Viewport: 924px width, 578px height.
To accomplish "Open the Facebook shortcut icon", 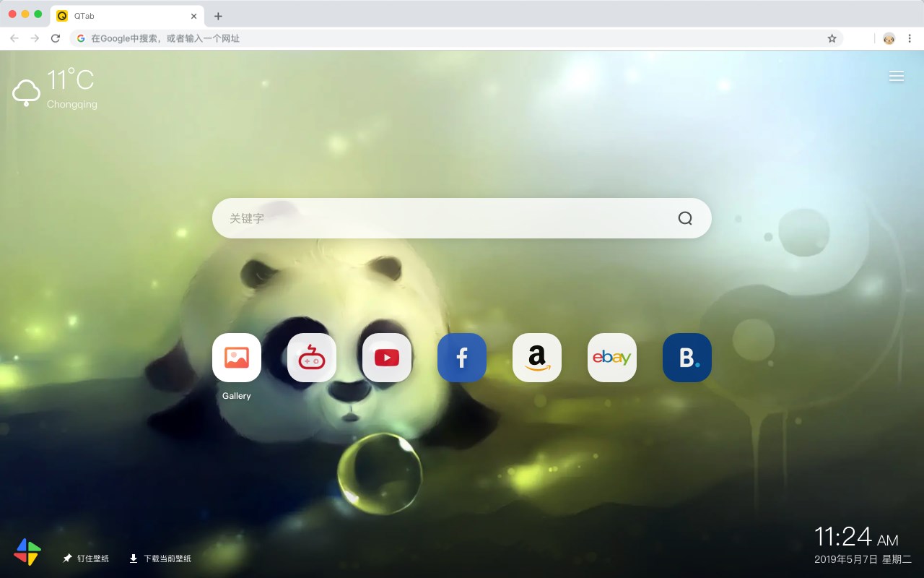I will [x=462, y=358].
